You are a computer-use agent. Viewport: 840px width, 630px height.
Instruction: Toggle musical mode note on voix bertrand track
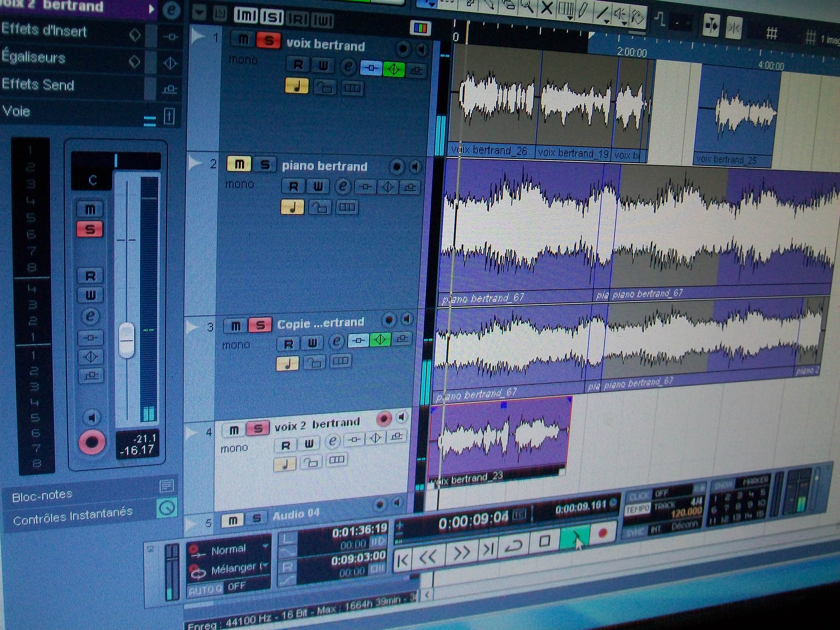tap(297, 86)
